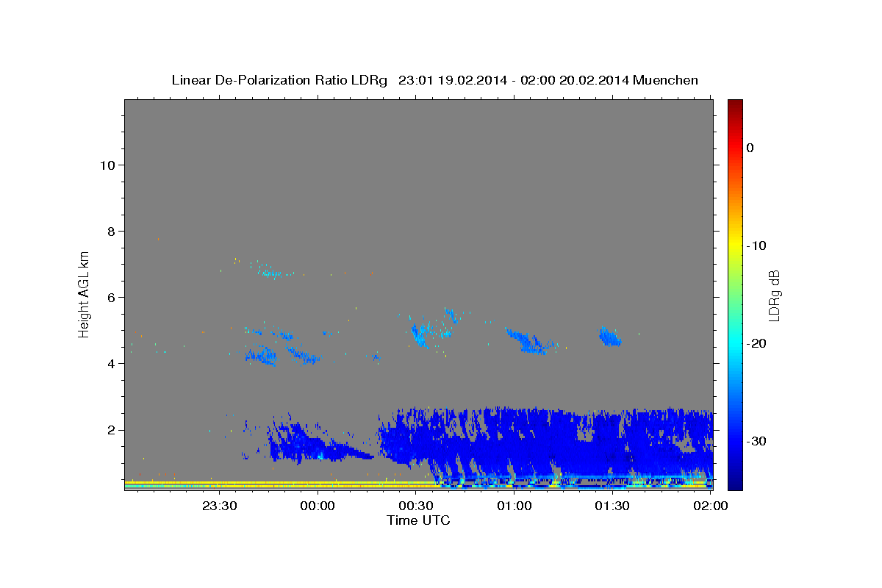Click the 'LDRg dB' colorbar label

click(x=773, y=294)
